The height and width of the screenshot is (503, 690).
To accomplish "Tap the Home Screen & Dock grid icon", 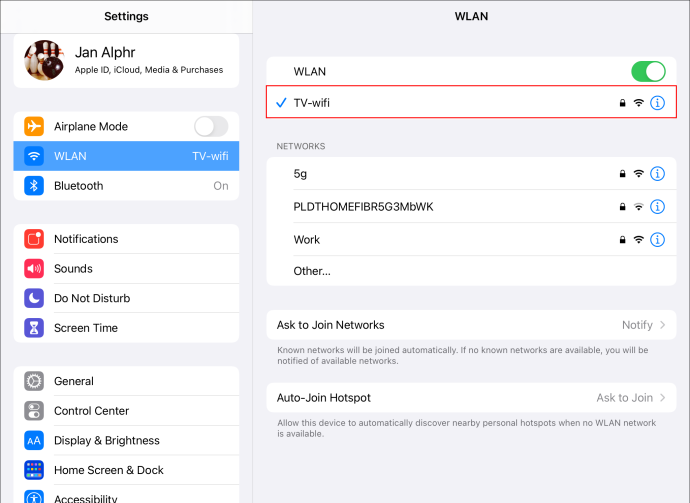I will (34, 470).
